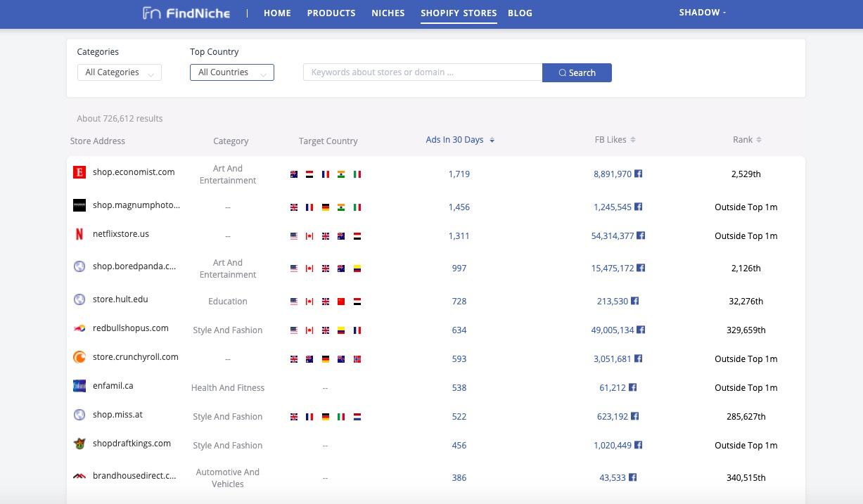This screenshot has height=504, width=863.
Task: Click the shop.boredpanda globe icon
Action: tap(79, 266)
